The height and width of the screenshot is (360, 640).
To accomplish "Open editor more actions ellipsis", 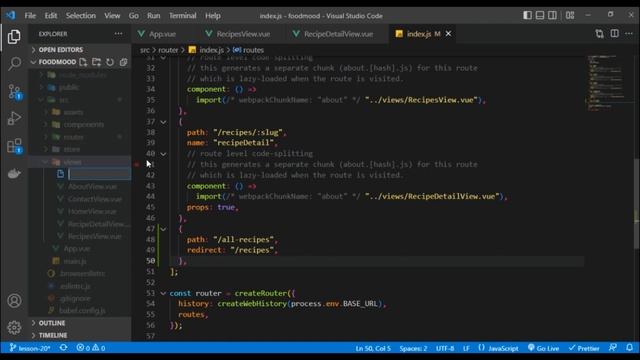I will [x=629, y=34].
